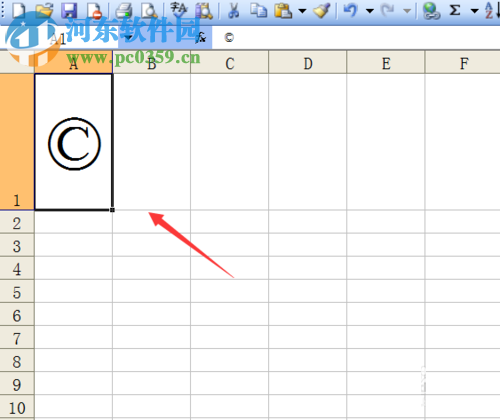The height and width of the screenshot is (420, 500).
Task: Click the Sort Ascending A-Z icon
Action: (x=490, y=10)
